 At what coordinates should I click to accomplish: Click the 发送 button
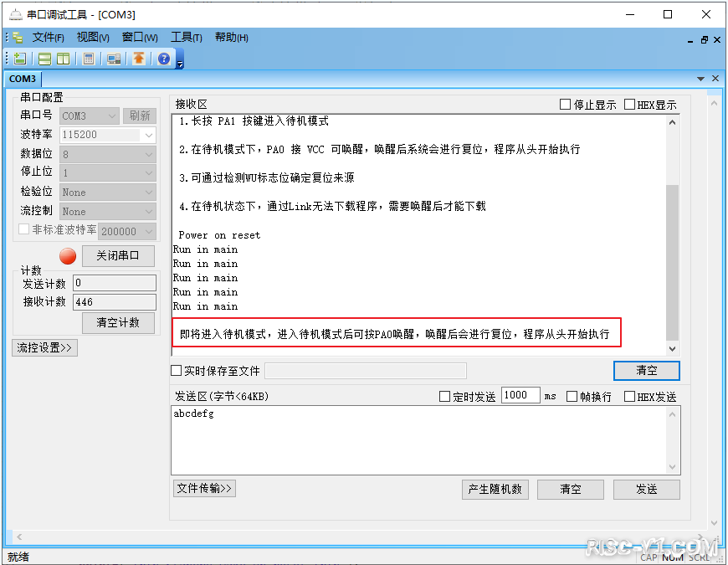tap(646, 490)
